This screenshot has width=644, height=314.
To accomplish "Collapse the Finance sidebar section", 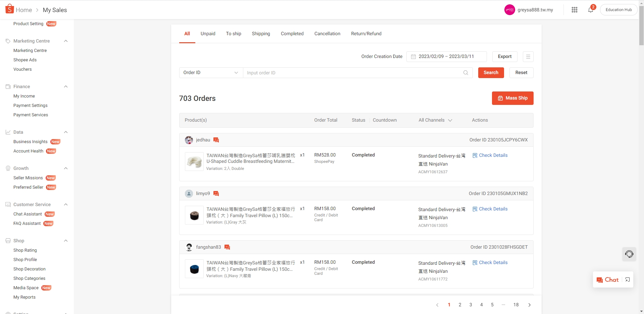I will (x=66, y=86).
